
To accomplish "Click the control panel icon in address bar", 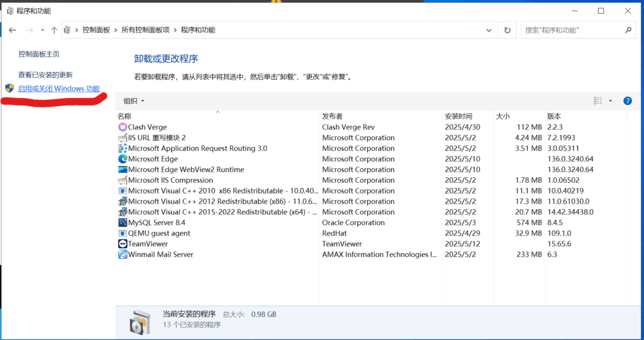I will point(67,30).
